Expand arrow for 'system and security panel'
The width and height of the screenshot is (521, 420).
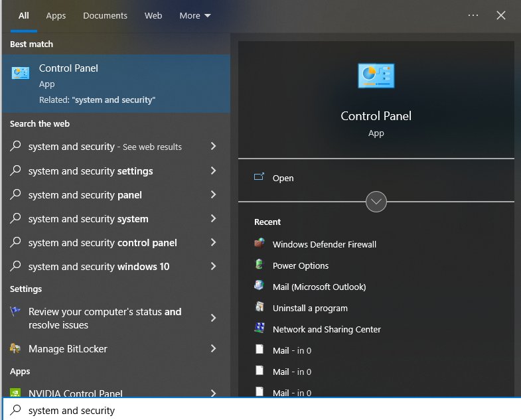(213, 194)
